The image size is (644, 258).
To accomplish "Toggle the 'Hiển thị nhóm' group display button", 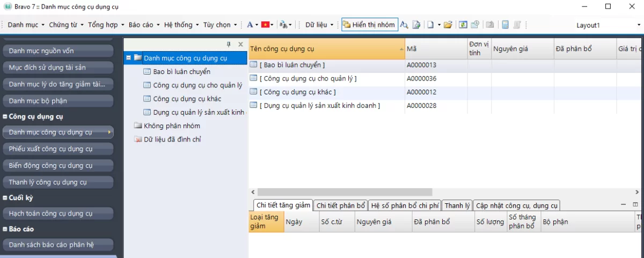I will click(x=369, y=25).
